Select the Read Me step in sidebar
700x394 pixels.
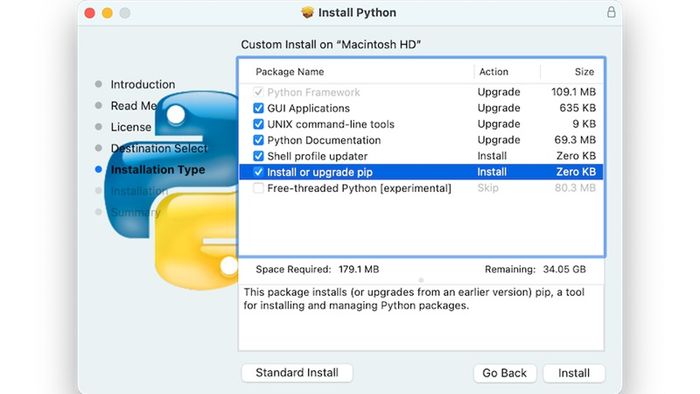coord(133,106)
